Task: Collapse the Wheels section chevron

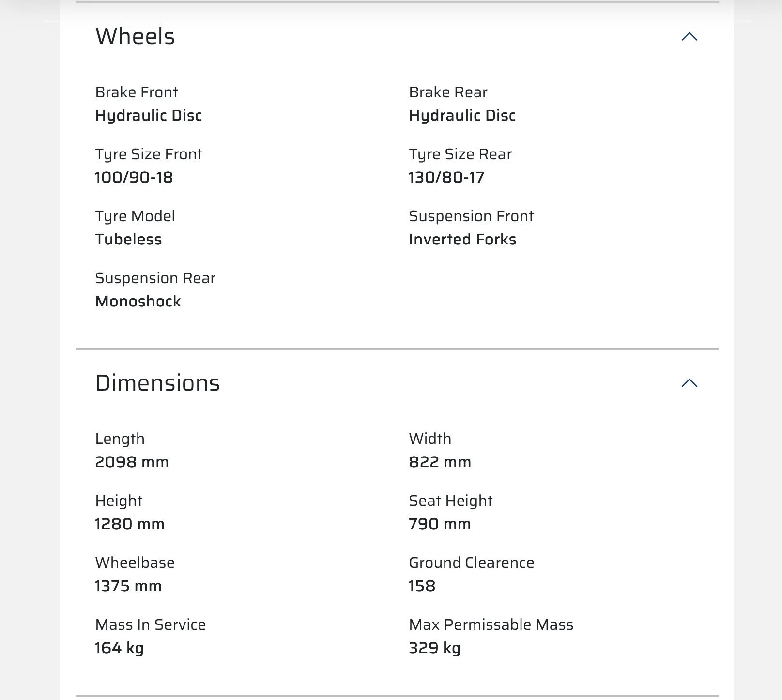Action: click(x=689, y=37)
